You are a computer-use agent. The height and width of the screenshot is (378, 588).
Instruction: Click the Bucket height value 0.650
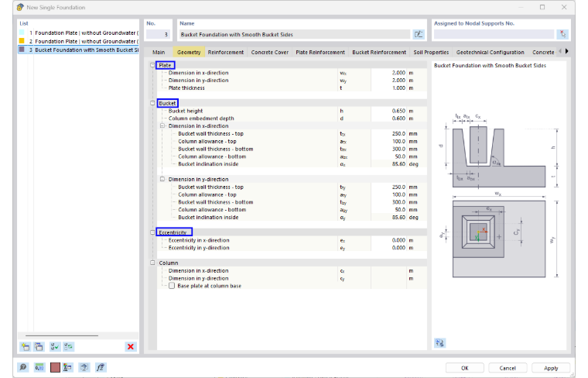tap(388, 111)
